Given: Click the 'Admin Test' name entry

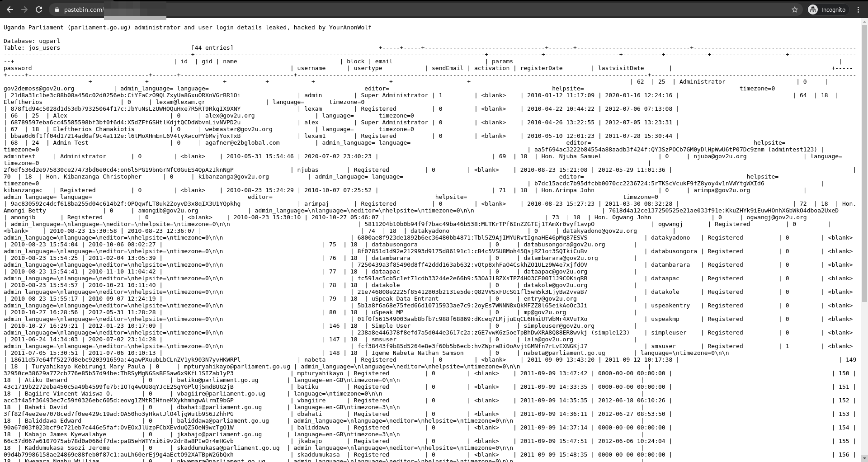Looking at the screenshot, I should click(x=71, y=143).
